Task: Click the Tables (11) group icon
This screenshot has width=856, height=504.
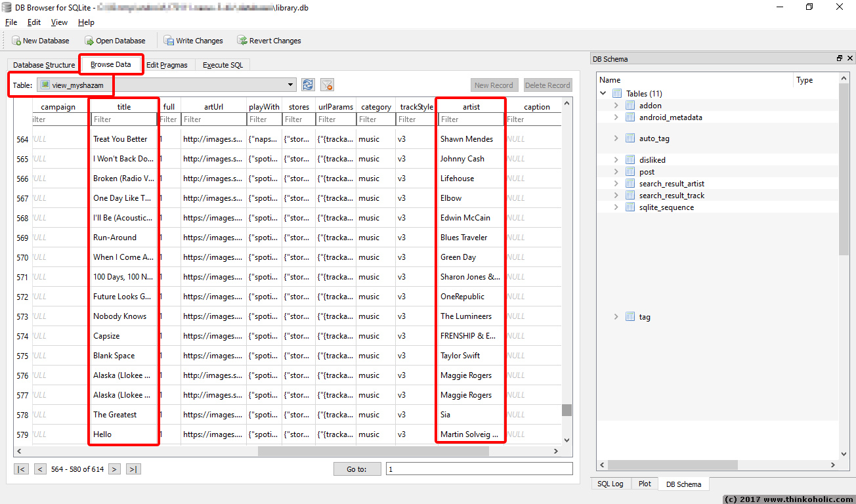Action: tap(617, 94)
